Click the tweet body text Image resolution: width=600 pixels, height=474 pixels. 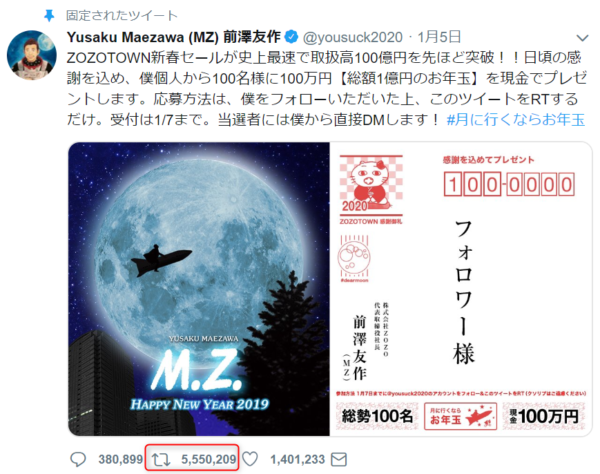pyautogui.click(x=326, y=89)
